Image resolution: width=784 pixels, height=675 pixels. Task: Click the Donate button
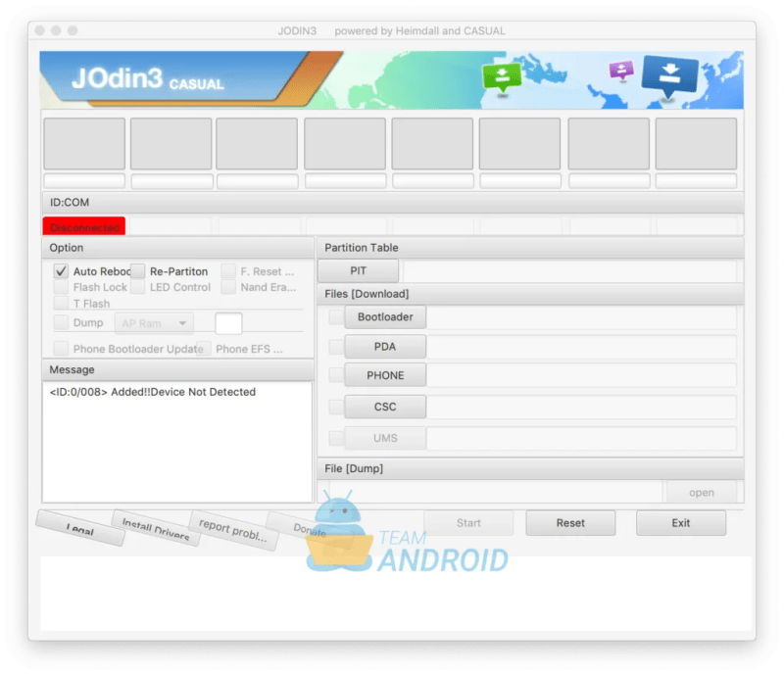pos(309,529)
